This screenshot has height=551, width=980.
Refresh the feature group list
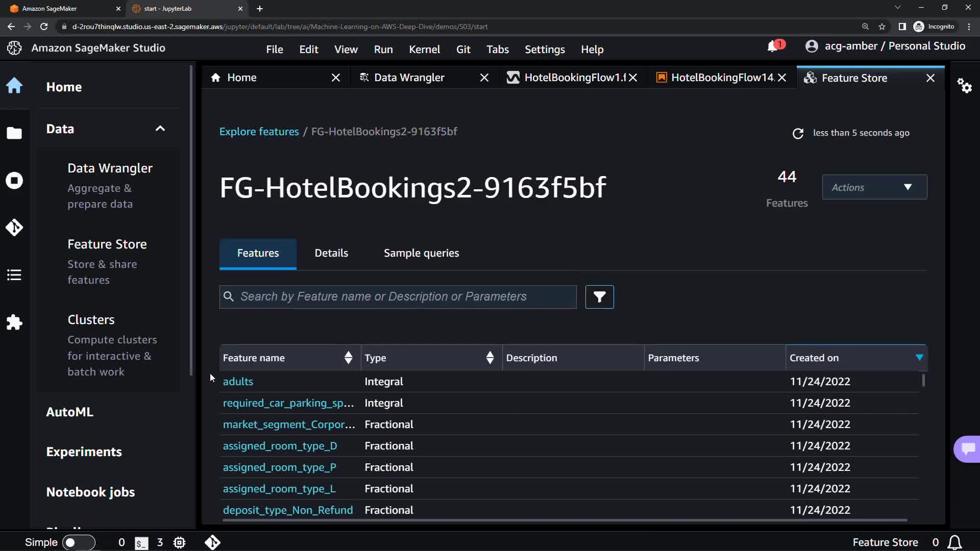click(798, 133)
